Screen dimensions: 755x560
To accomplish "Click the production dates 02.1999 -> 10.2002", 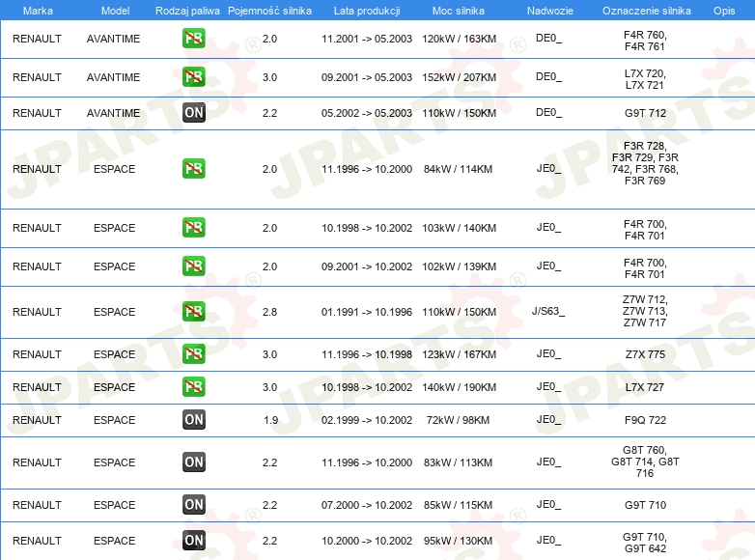I will (x=367, y=420).
